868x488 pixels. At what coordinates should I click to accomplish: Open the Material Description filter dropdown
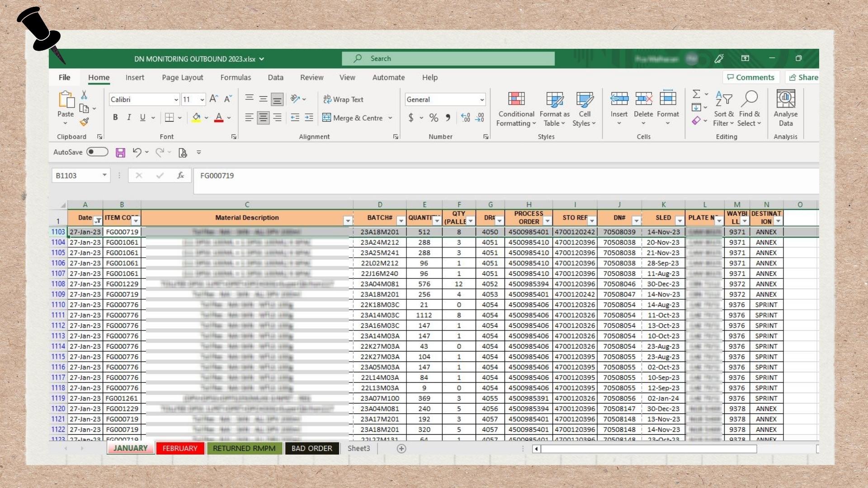[x=348, y=221]
